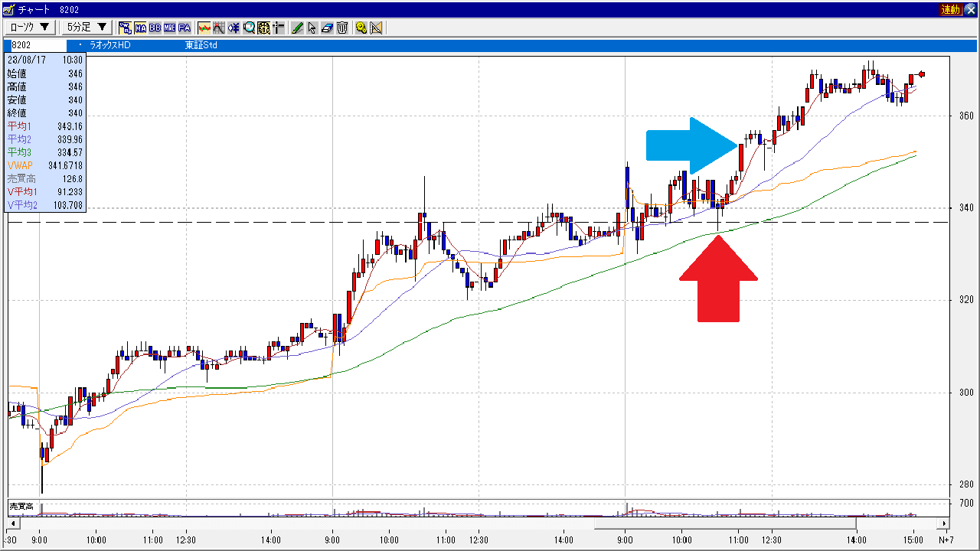Open the 5分足 timeframe dropdown

pos(87,27)
